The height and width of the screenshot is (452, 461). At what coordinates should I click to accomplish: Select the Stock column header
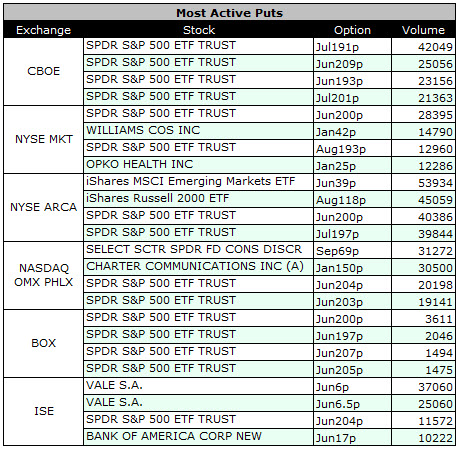[x=199, y=30]
